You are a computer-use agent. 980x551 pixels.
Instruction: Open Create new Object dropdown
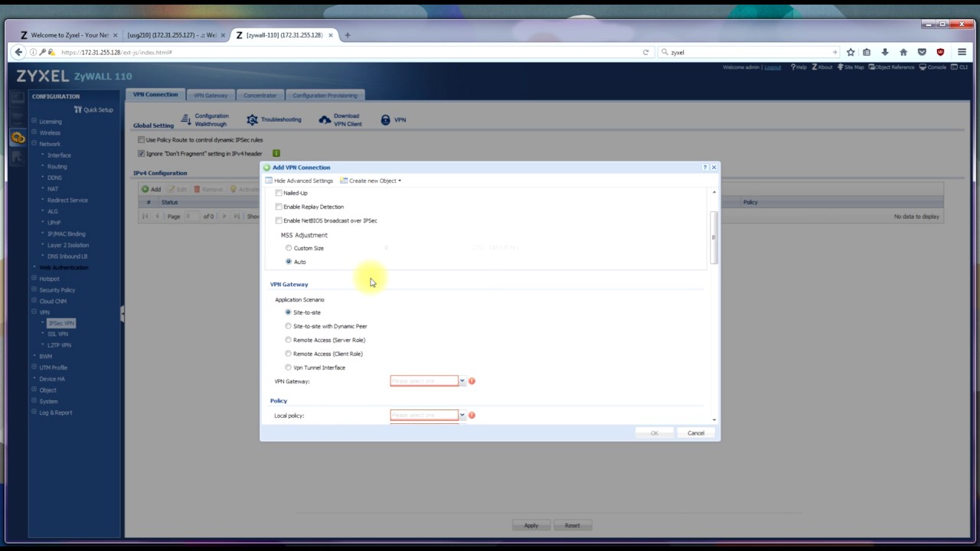[371, 181]
